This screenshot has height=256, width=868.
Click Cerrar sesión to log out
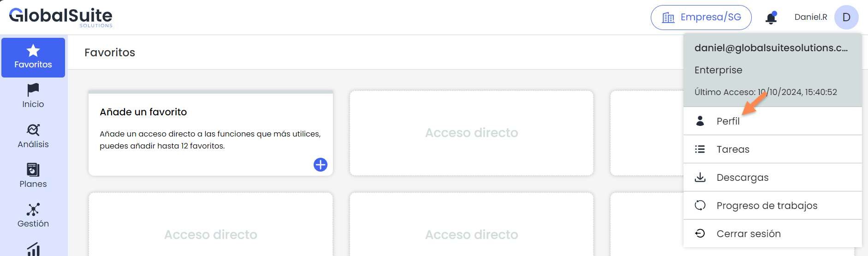[748, 234]
